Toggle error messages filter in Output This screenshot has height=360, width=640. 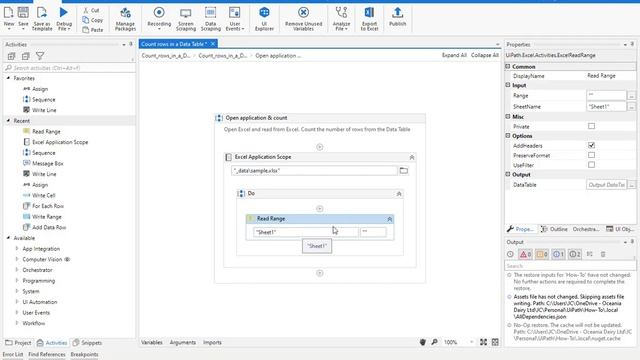pyautogui.click(x=525, y=254)
